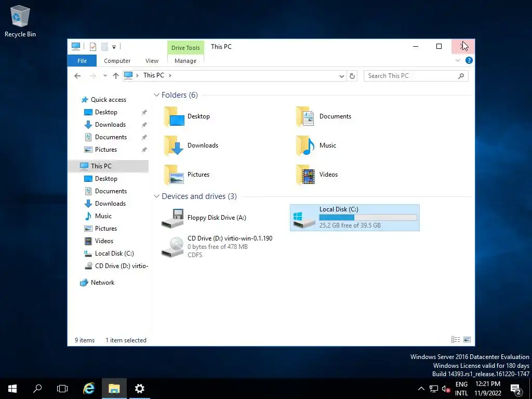Viewport: 532px width, 399px height.
Task: Select the Music folder icon in Folders
Action: [305, 145]
